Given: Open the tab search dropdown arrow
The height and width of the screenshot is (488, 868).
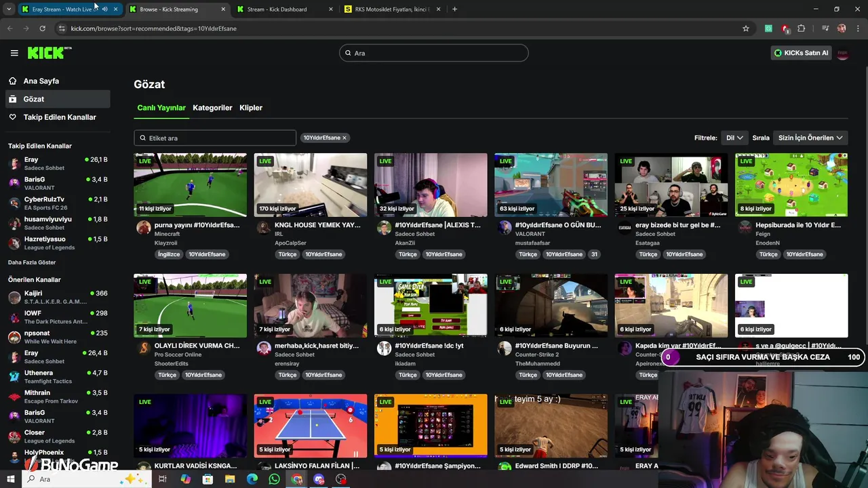Looking at the screenshot, I should 8,9.
